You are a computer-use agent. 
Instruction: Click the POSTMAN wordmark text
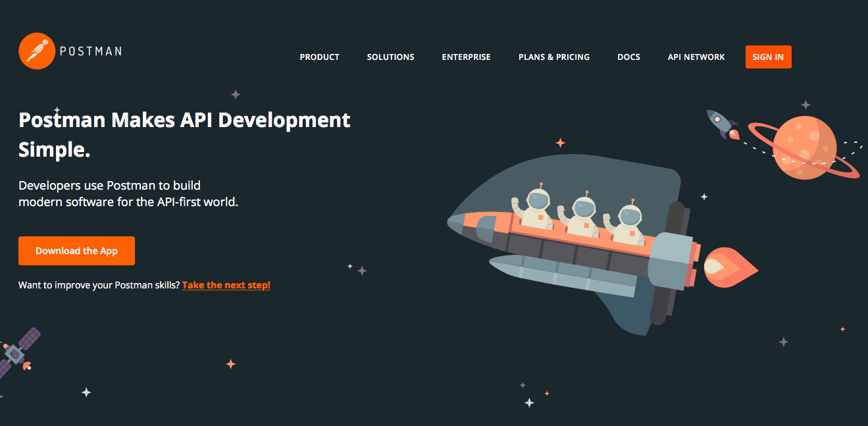[x=91, y=51]
